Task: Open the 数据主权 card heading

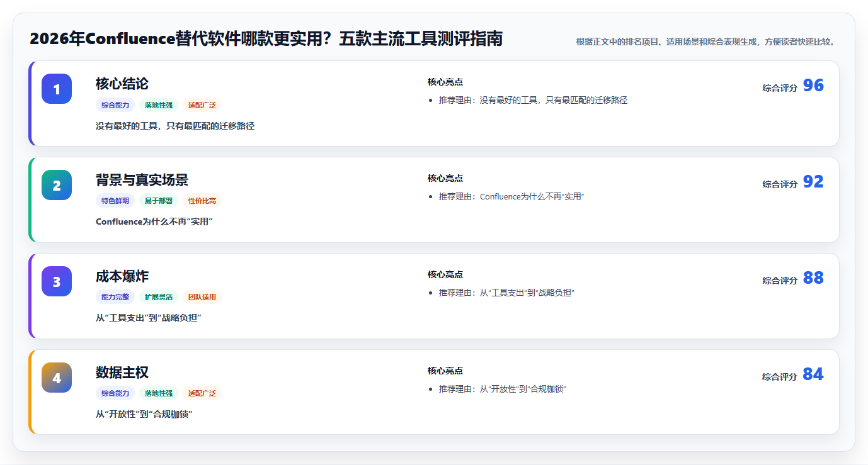Action: coord(122,373)
